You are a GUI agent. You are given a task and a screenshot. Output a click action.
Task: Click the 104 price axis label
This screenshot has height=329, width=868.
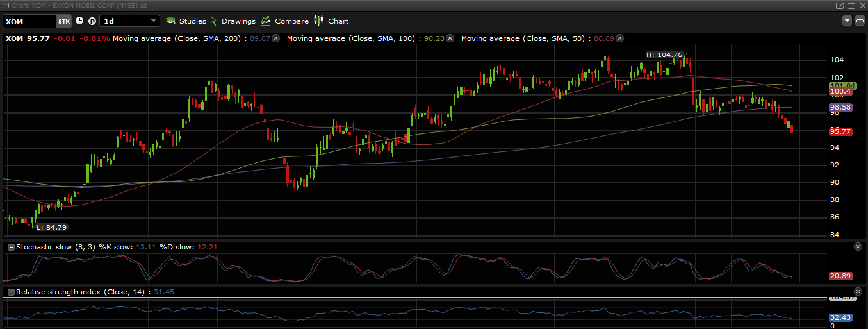(837, 60)
